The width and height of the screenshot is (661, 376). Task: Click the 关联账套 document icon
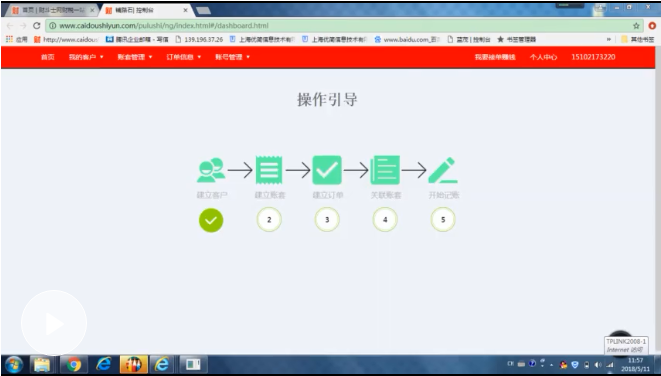pyautogui.click(x=385, y=170)
